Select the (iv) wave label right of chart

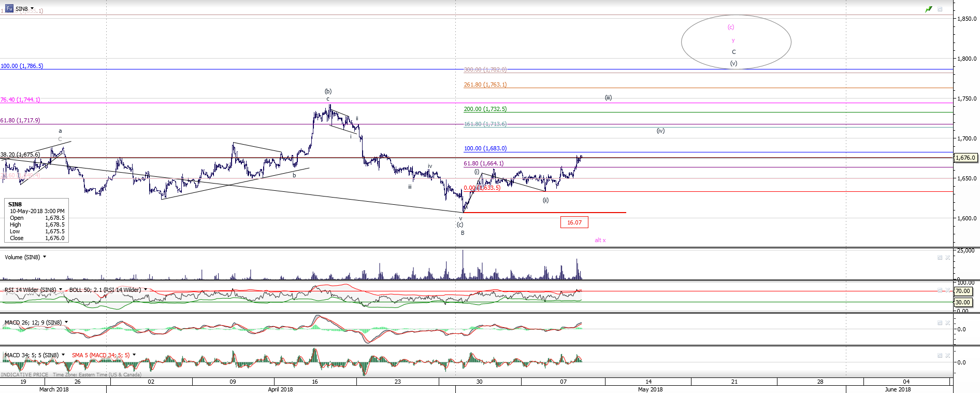(660, 131)
